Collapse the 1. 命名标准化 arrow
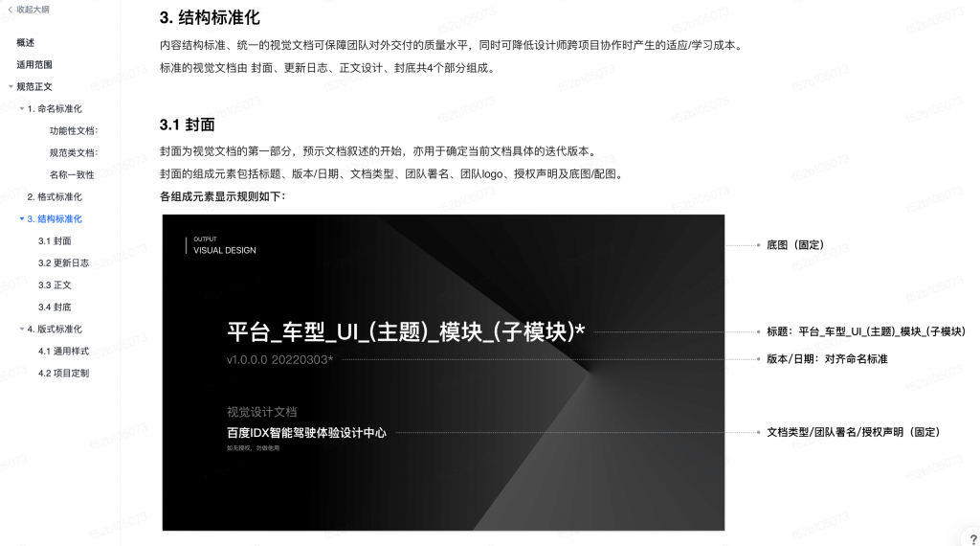 (x=22, y=109)
